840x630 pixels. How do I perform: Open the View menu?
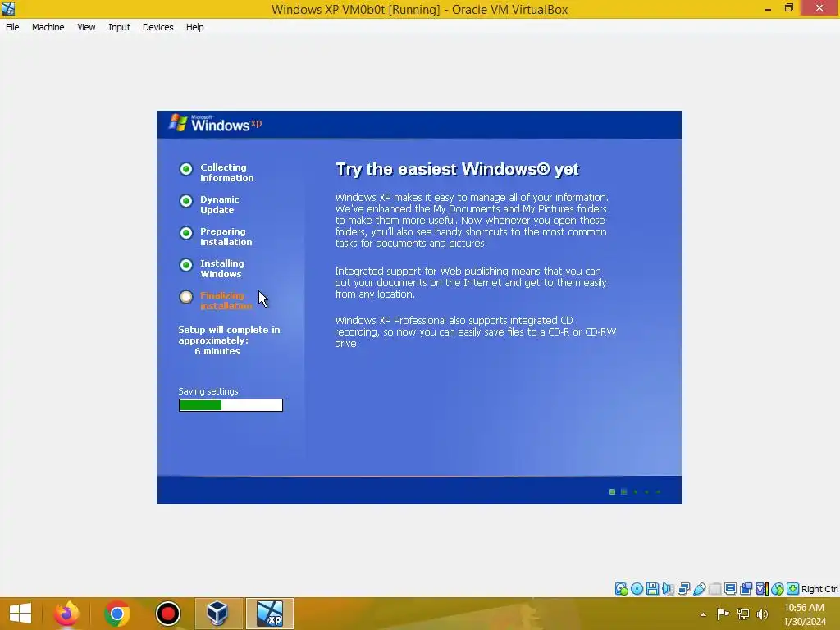pos(86,27)
